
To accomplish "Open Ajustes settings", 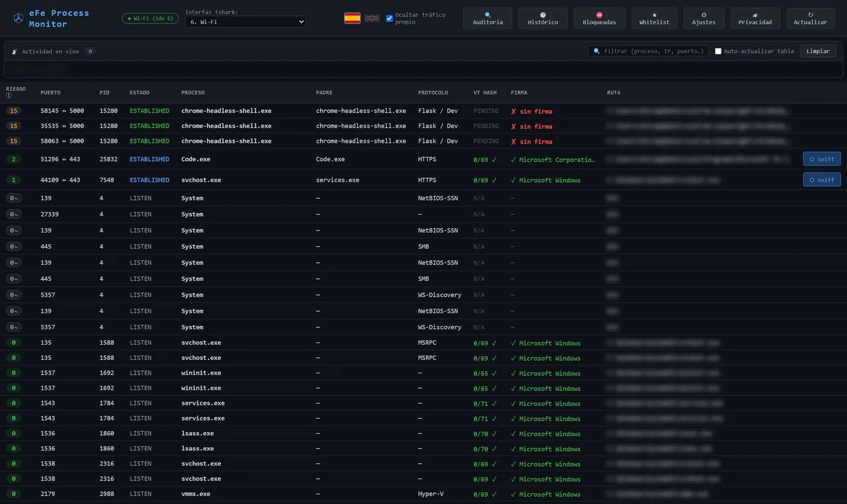I will pyautogui.click(x=704, y=18).
